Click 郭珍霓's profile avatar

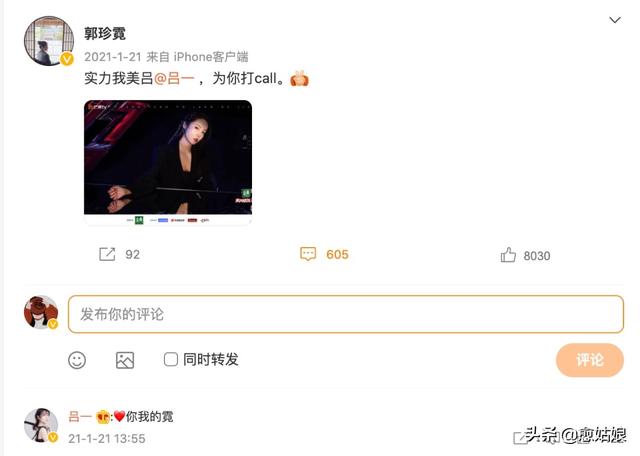(49, 41)
